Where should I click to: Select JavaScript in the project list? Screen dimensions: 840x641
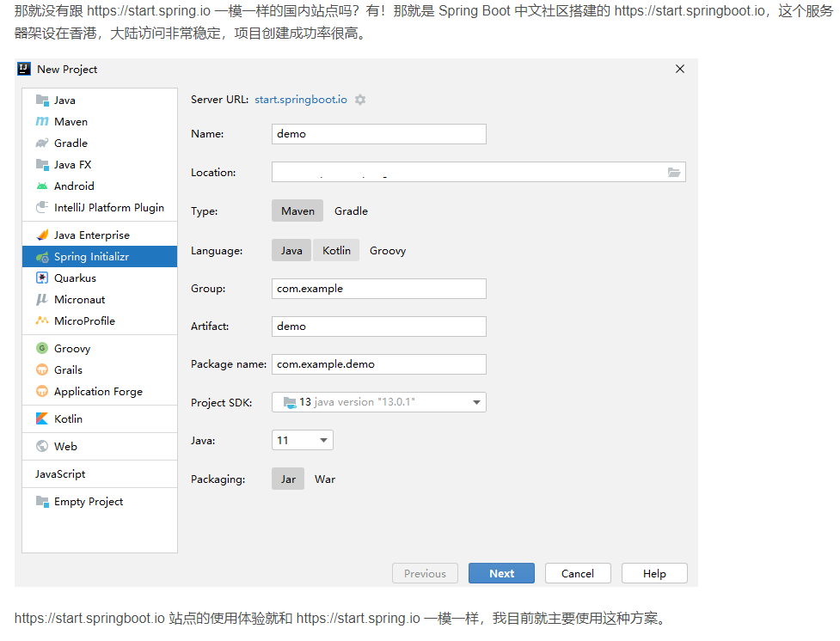100,474
